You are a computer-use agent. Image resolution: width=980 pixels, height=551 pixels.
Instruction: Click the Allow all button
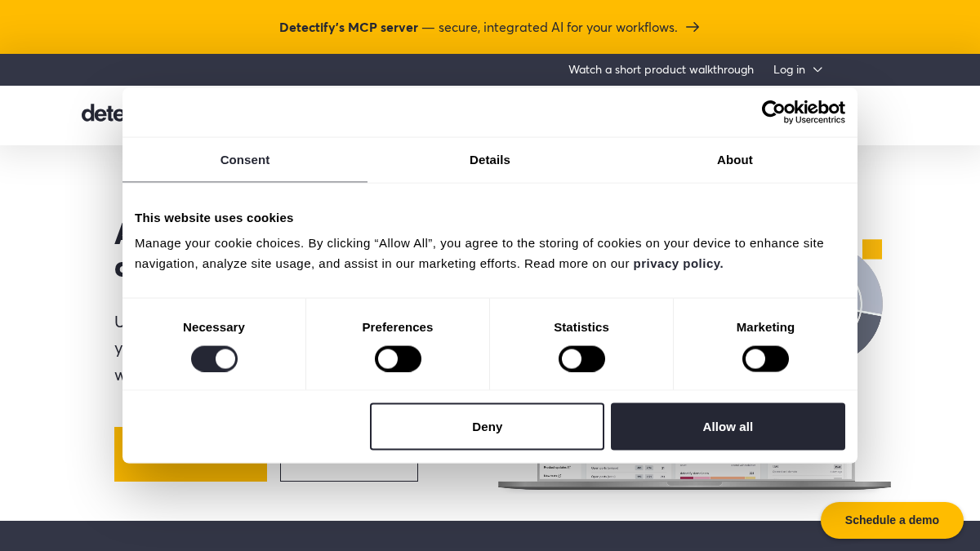click(x=728, y=426)
